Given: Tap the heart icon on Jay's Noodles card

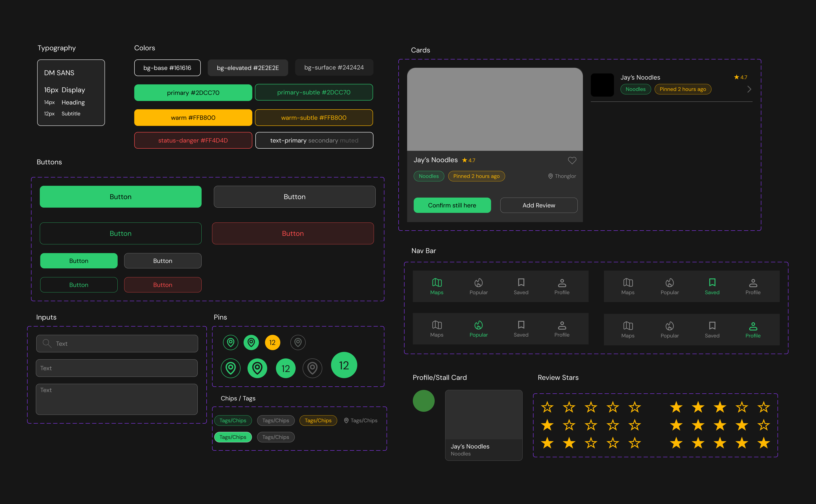Looking at the screenshot, I should [x=572, y=160].
